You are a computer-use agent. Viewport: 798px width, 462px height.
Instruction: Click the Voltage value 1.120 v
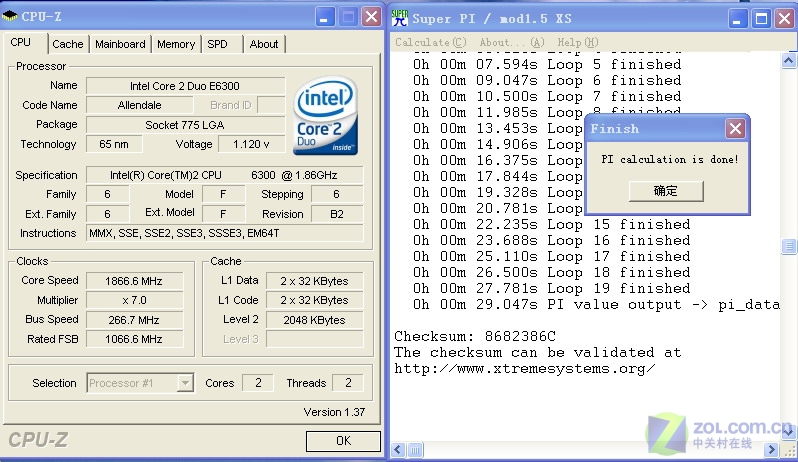[x=251, y=144]
